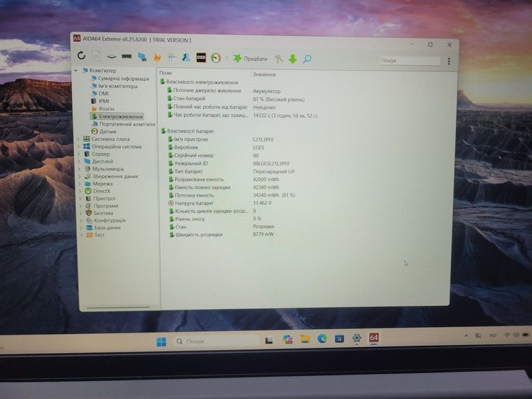Screen dimensions: 532x399
Task: Open the Windows Start menu
Action: [x=161, y=342]
